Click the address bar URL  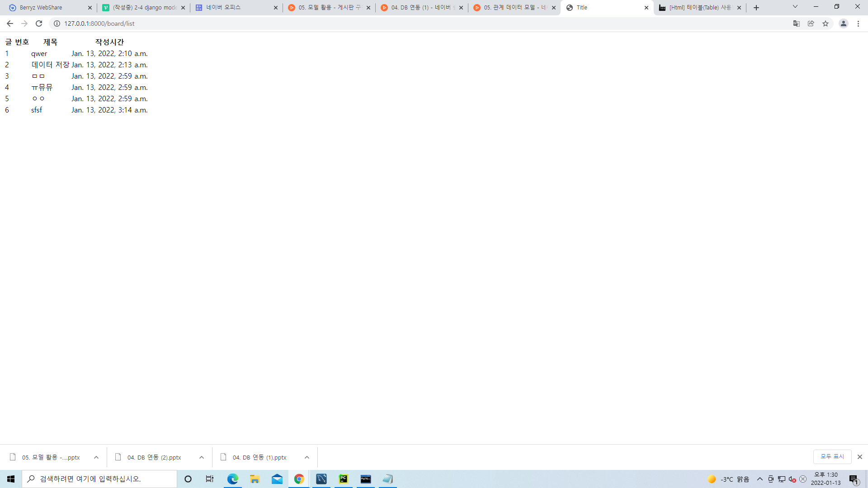tap(99, 23)
